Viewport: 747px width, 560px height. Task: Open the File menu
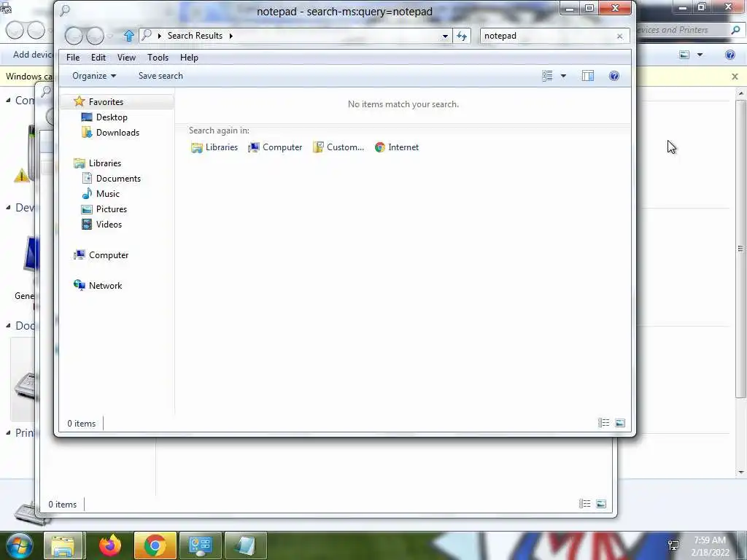point(73,57)
